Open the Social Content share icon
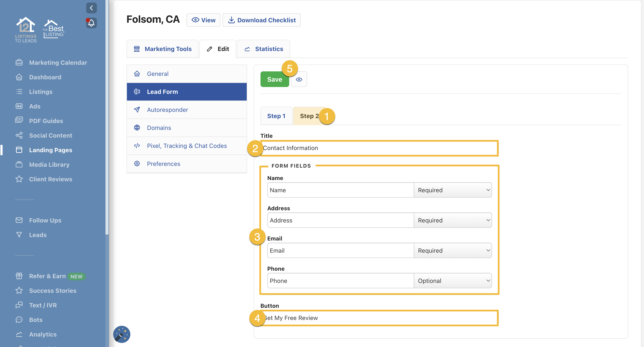This screenshot has height=347, width=644. point(19,135)
